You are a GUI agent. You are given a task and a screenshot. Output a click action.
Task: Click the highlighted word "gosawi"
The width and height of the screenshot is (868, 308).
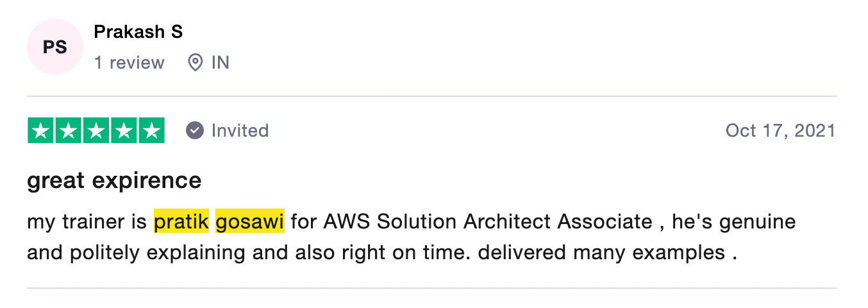pyautogui.click(x=250, y=222)
